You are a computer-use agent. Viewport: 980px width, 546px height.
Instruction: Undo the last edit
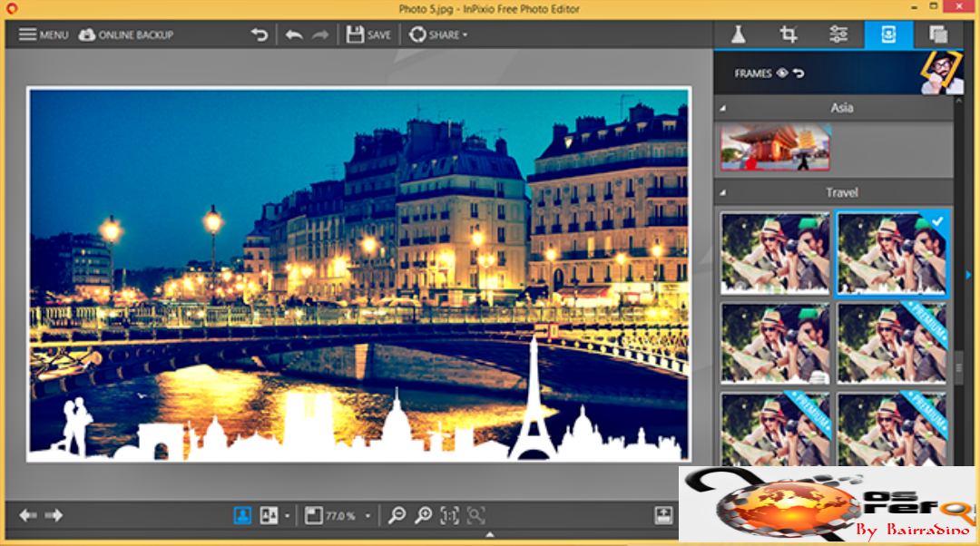click(x=294, y=34)
